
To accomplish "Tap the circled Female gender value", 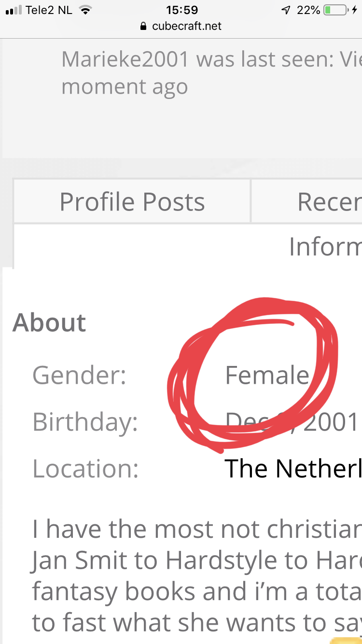I will (x=267, y=375).
